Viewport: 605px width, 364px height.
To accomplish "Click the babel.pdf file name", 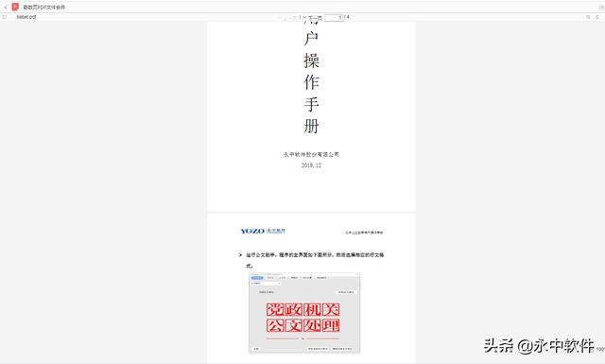I will [x=26, y=17].
